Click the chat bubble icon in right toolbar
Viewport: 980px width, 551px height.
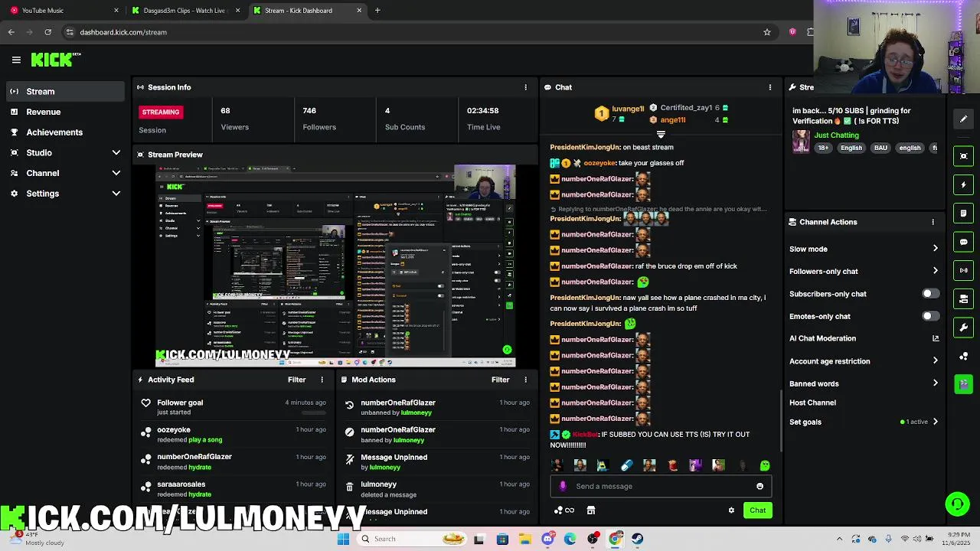point(963,242)
